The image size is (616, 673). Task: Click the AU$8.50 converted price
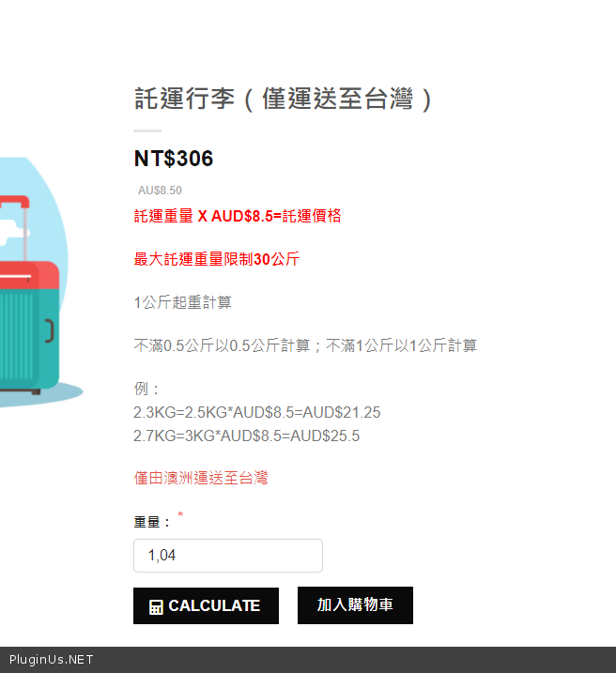(160, 191)
